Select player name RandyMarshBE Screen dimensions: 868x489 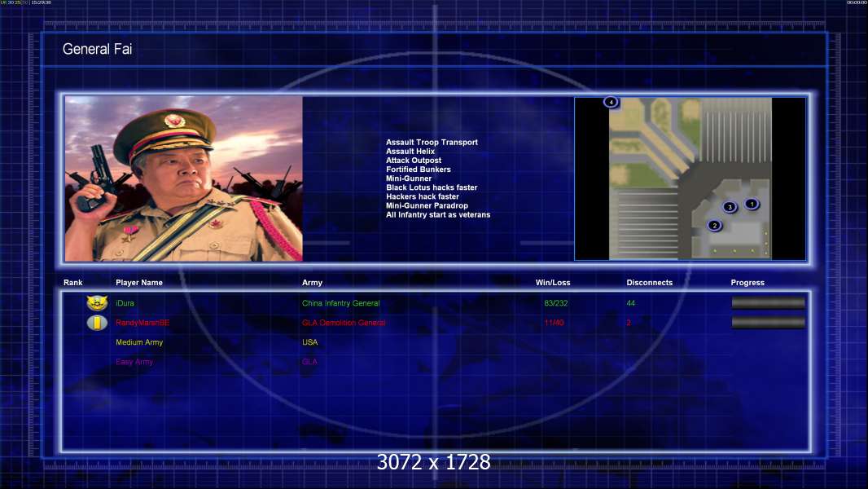click(142, 323)
